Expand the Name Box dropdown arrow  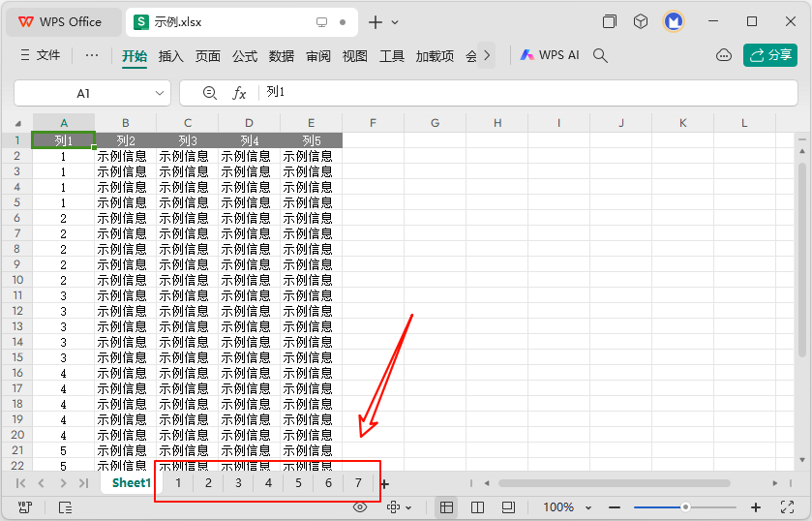pyautogui.click(x=161, y=93)
